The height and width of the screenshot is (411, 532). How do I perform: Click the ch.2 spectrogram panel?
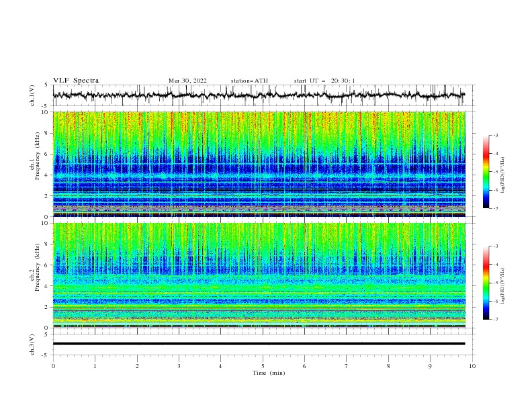coord(259,275)
